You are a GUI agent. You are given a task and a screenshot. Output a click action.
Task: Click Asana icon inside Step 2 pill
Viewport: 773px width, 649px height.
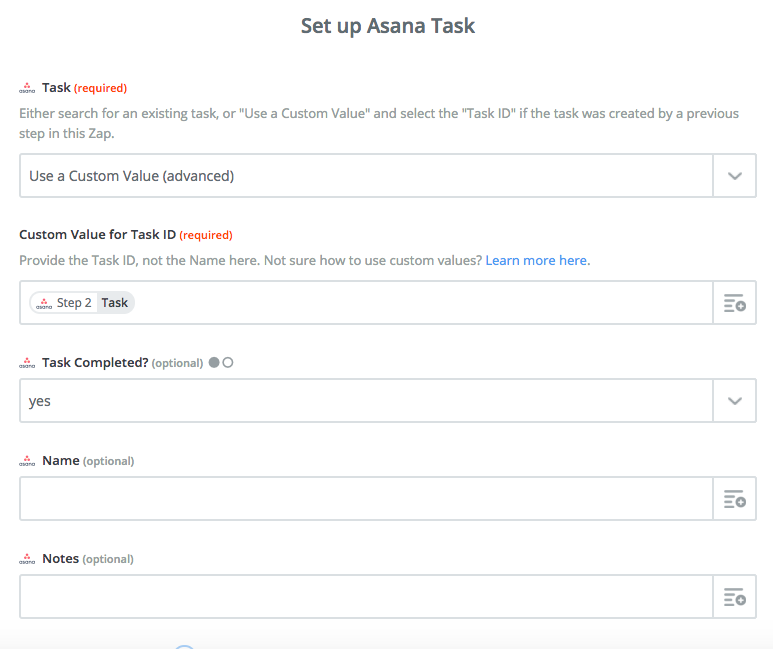[44, 304]
